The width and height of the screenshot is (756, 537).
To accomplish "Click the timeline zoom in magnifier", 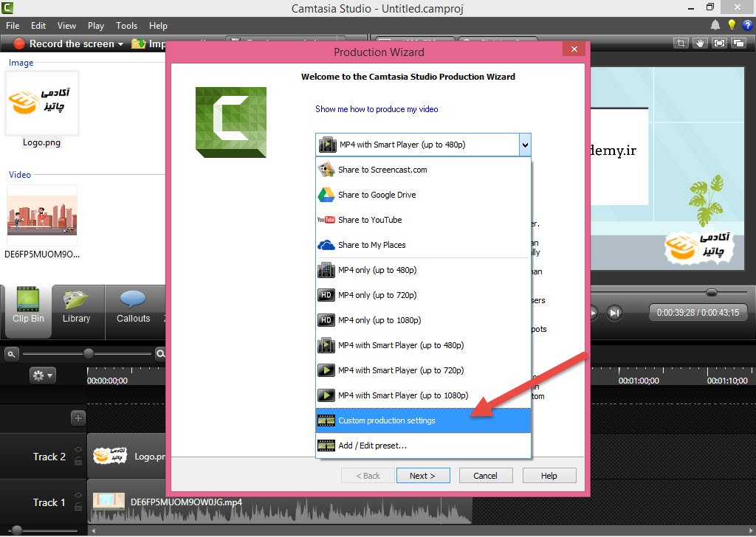I will (160, 355).
